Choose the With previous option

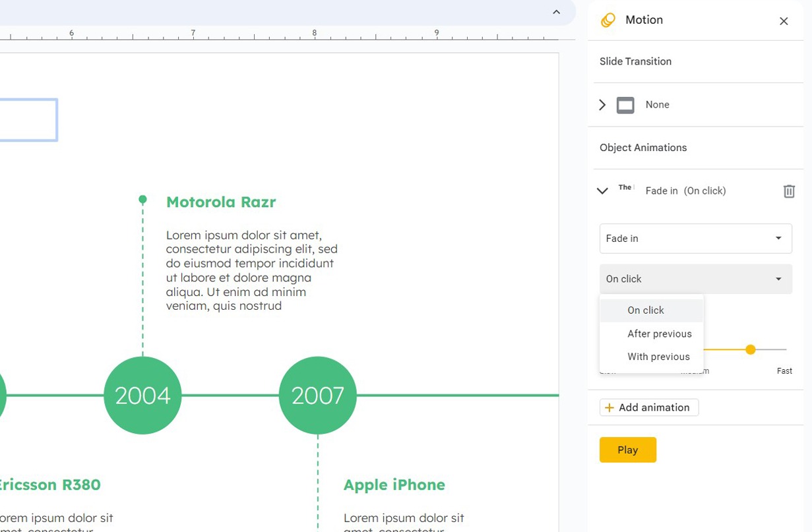coord(658,357)
